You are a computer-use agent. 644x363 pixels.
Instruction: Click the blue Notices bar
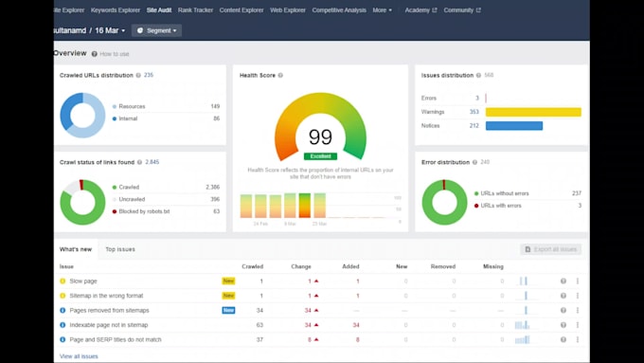pyautogui.click(x=514, y=126)
